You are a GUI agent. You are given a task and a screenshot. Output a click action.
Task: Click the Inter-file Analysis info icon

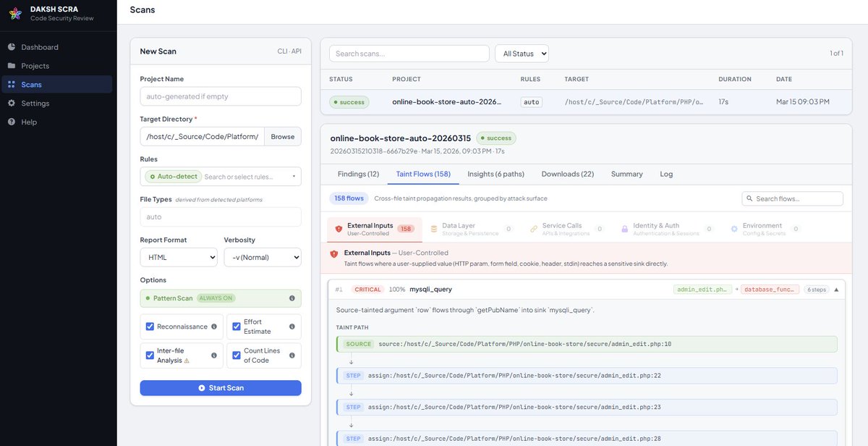(x=214, y=355)
